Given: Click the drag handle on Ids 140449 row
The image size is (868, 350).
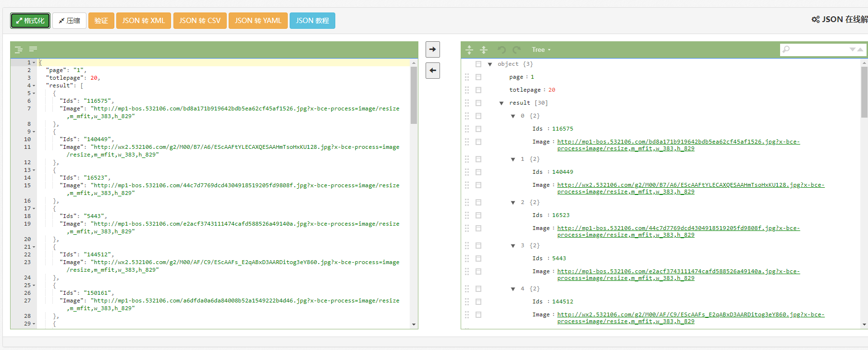Looking at the screenshot, I should point(467,172).
